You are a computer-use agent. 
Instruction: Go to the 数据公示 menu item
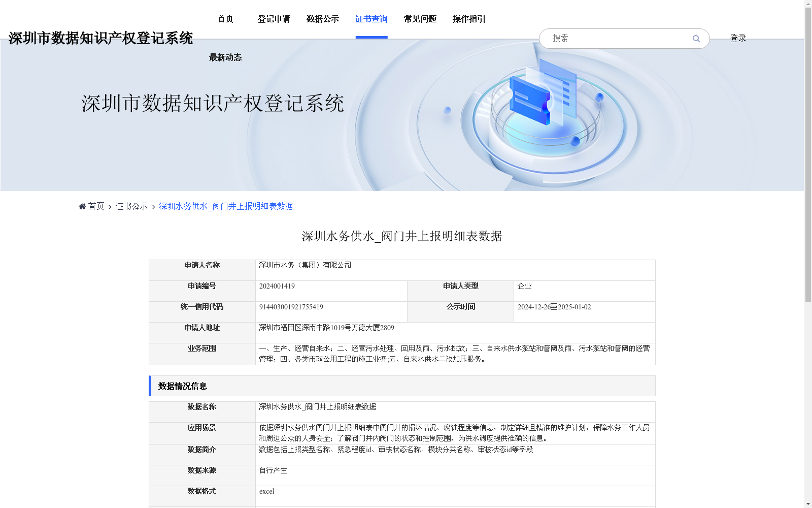[323, 19]
